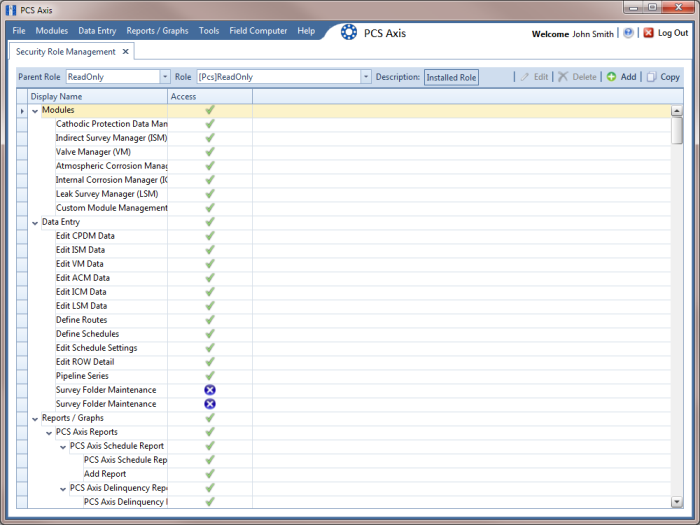Sort by the Access column header
700x525 pixels.
(x=210, y=96)
